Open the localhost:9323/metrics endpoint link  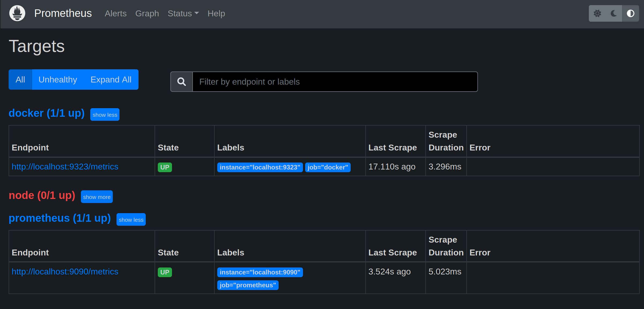65,166
